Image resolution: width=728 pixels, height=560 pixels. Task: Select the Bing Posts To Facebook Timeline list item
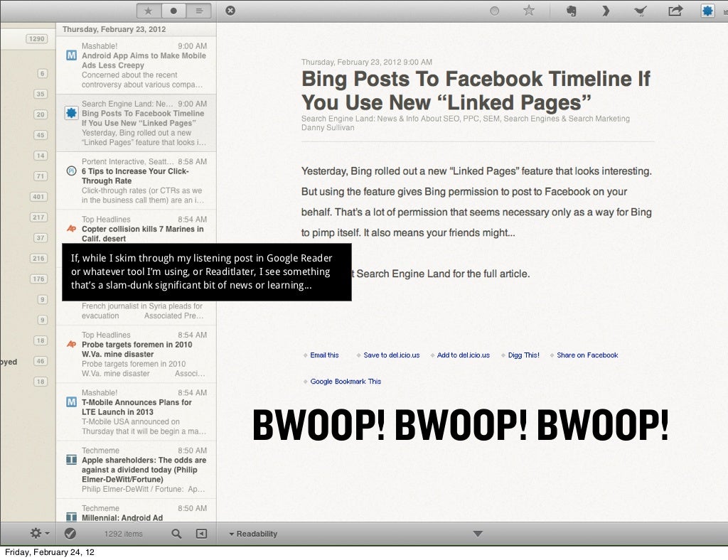click(x=136, y=123)
